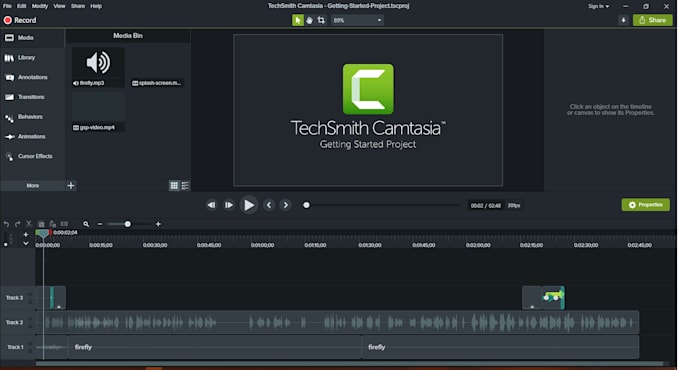Screen dimensions: 680x370
Task: Switch Media Bin to thumbnail grid view
Action: [174, 186]
